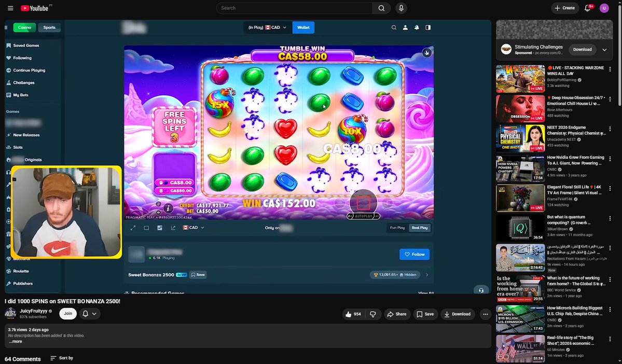Stop the spin with the red button
This screenshot has height=364, width=622.
pos(363,203)
